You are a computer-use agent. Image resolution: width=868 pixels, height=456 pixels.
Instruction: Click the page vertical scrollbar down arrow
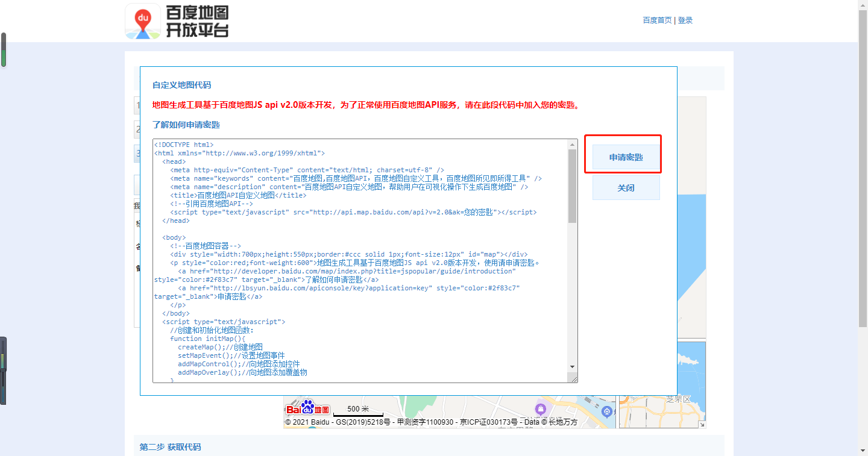point(863,451)
